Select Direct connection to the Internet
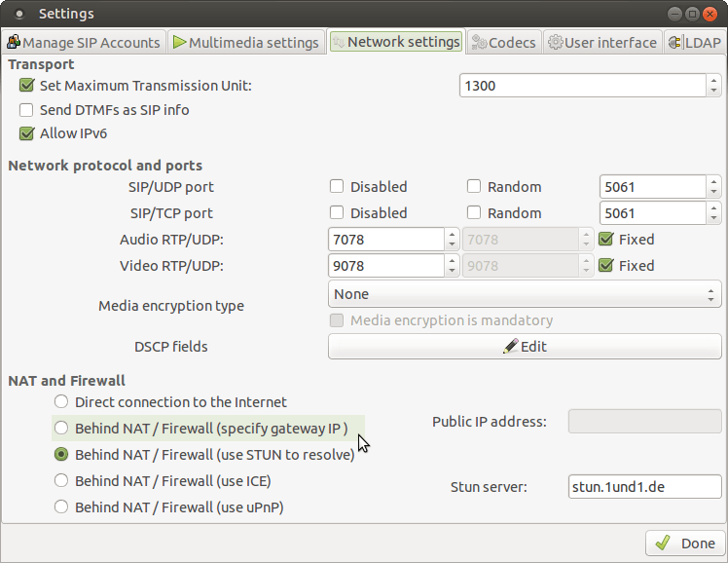Screen dimensions: 728x563 61,402
